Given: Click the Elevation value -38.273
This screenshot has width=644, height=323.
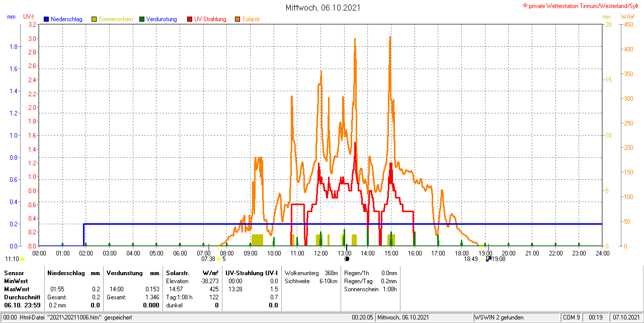Looking at the screenshot, I should coord(209,281).
